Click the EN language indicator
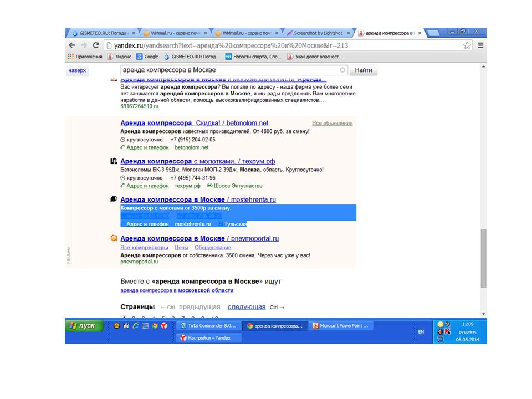This screenshot has height=399, width=532. click(x=421, y=331)
